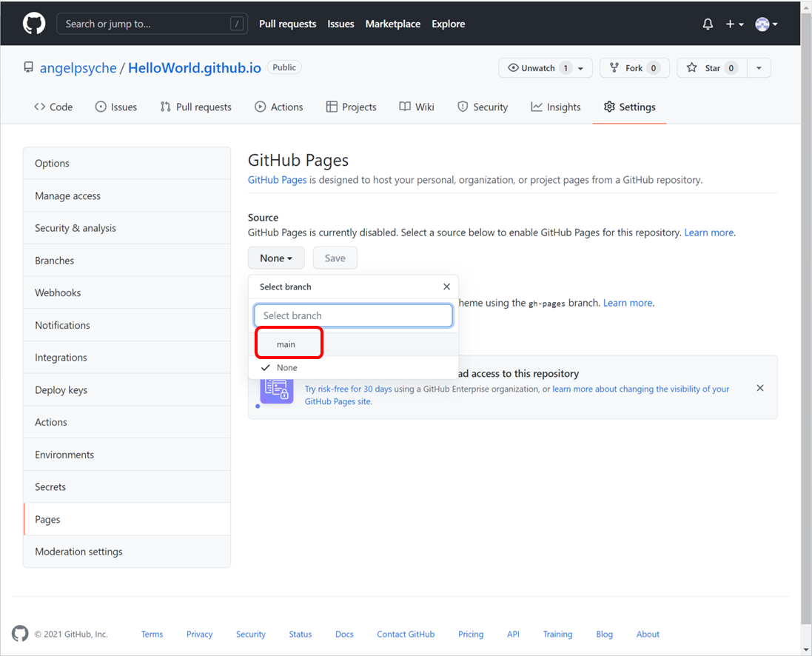This screenshot has height=656, width=812.
Task: Open the footer Contact GitHub link
Action: (x=406, y=635)
